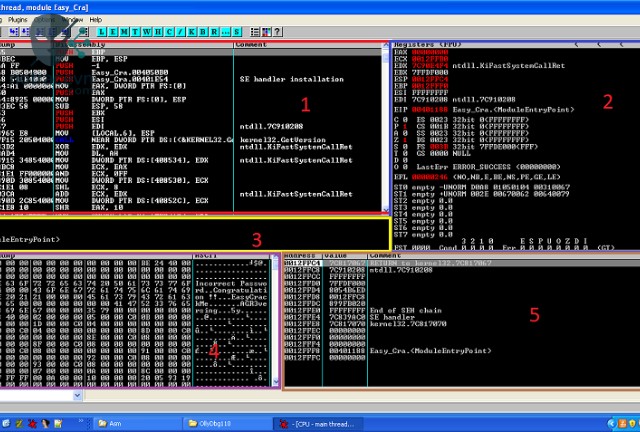
Task: Open Asm folder taskbar button
Action: click(138, 423)
